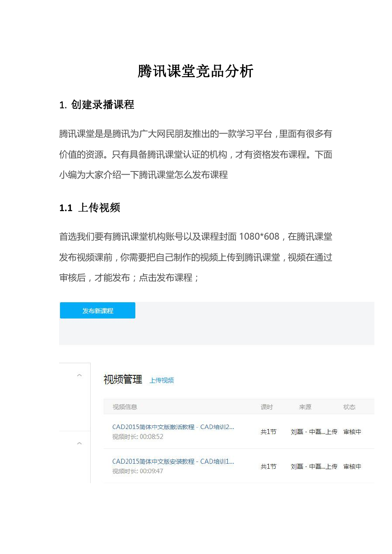Click the heading 1. 创建录播课程

click(x=97, y=105)
